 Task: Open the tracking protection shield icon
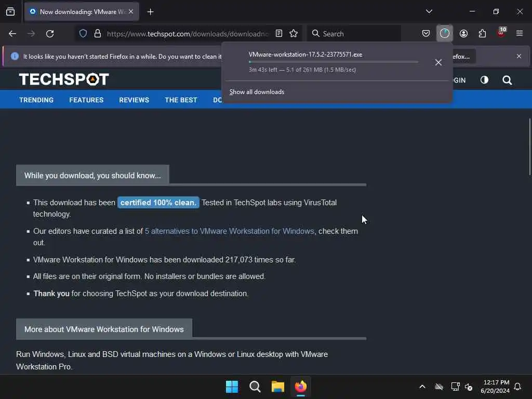click(83, 34)
